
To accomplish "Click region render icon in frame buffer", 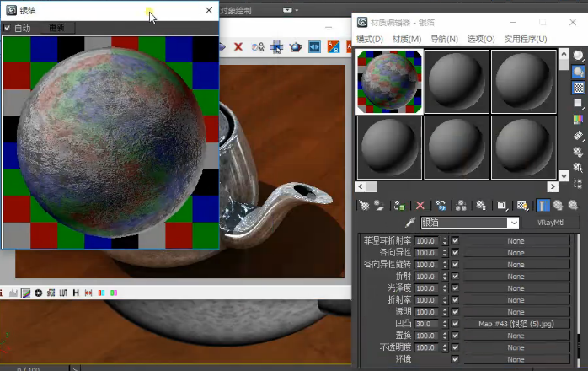I will point(276,47).
